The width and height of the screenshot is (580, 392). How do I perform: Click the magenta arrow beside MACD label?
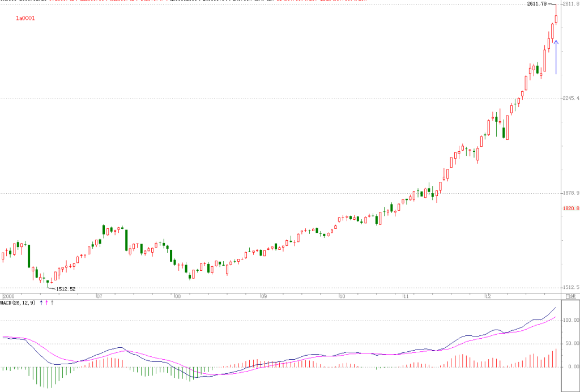(46, 302)
